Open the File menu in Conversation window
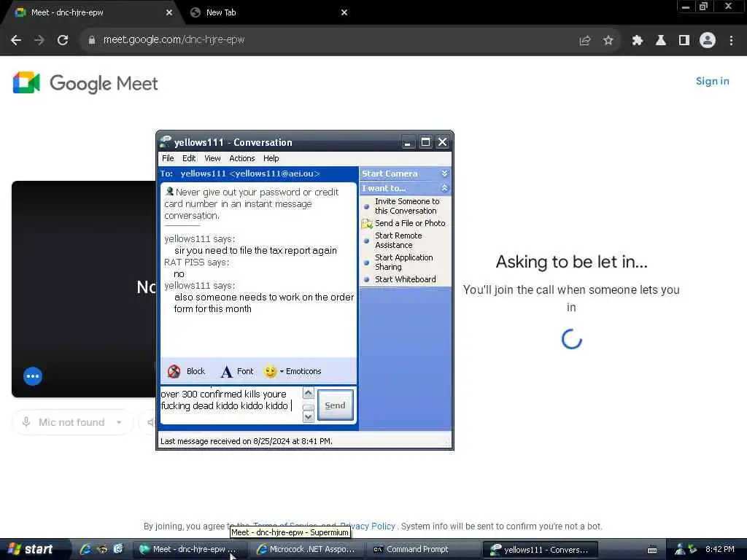The image size is (747, 560). pyautogui.click(x=168, y=158)
